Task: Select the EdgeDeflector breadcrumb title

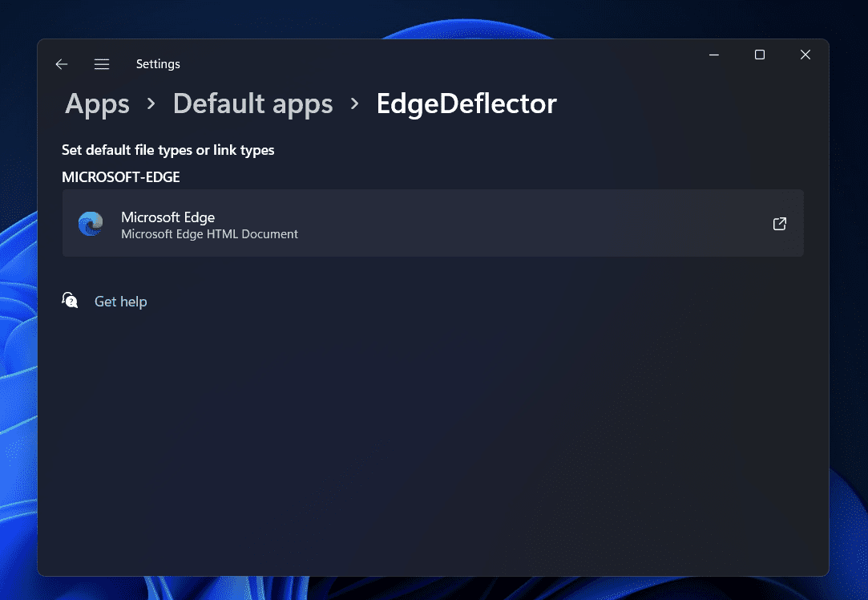Action: click(466, 103)
